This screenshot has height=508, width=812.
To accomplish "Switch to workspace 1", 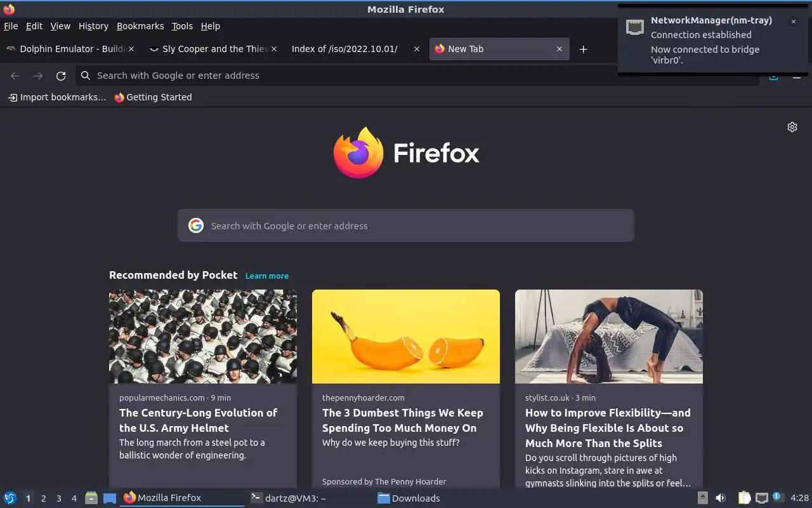I will pos(28,498).
